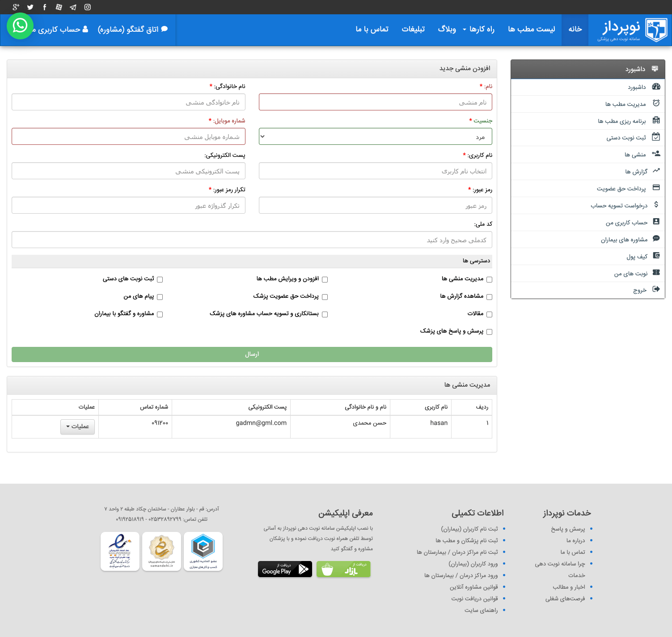The height and width of the screenshot is (637, 672).
Task: Check the ثبت نوبت های دستی box
Action: [160, 279]
